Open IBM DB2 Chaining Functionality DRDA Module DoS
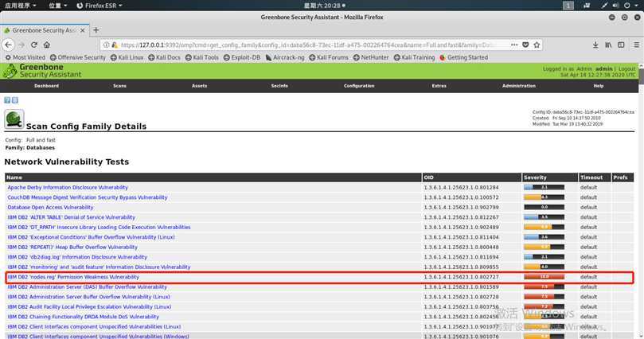 coord(84,317)
